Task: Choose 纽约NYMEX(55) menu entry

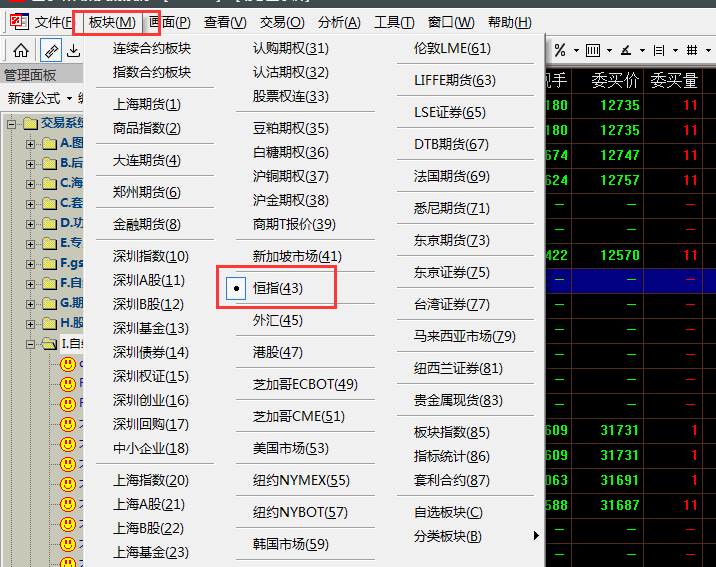Action: pyautogui.click(x=301, y=480)
